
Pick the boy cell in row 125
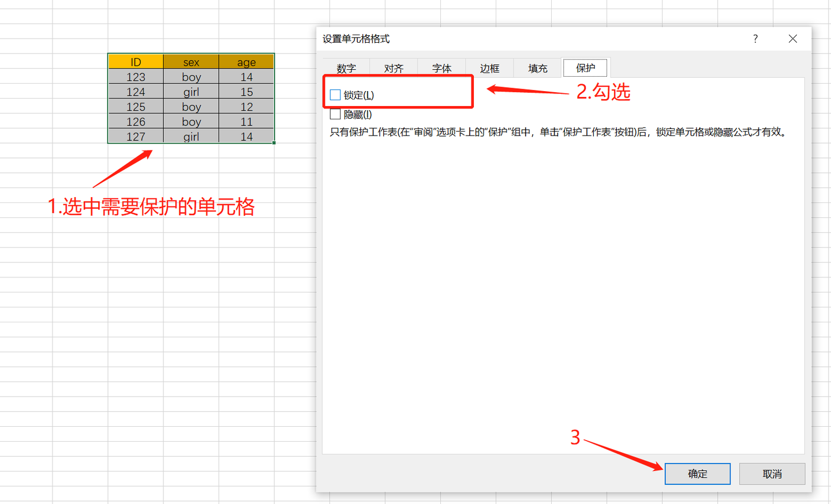191,107
